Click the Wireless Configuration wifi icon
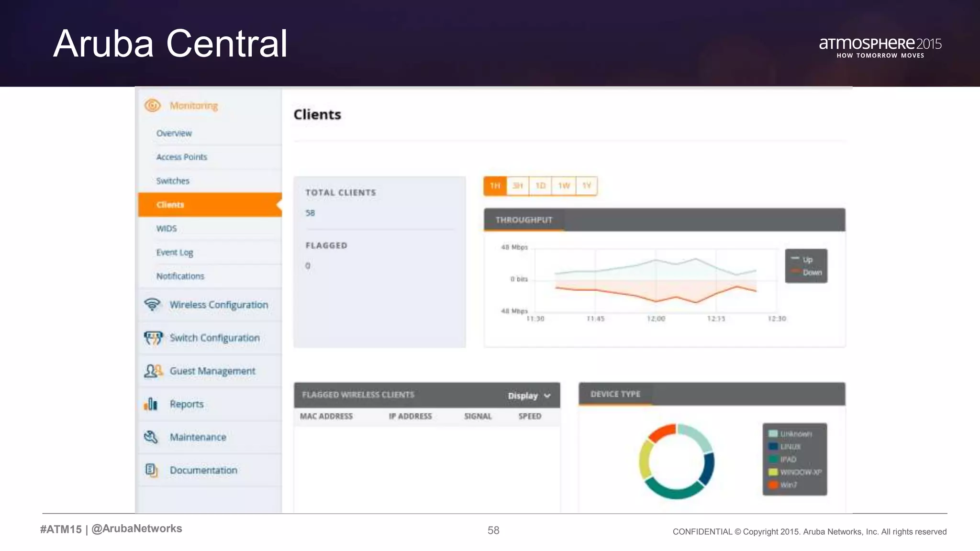Viewport: 980px width, 551px height. click(152, 305)
